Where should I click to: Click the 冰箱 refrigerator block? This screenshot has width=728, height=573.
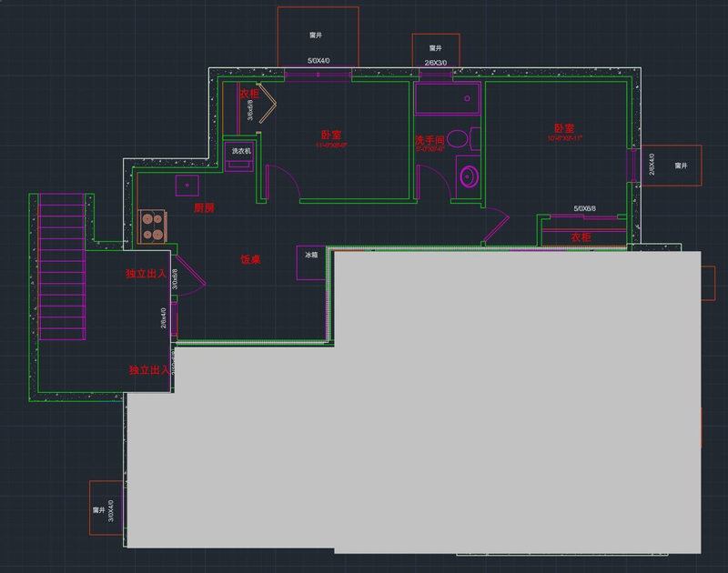tap(311, 262)
